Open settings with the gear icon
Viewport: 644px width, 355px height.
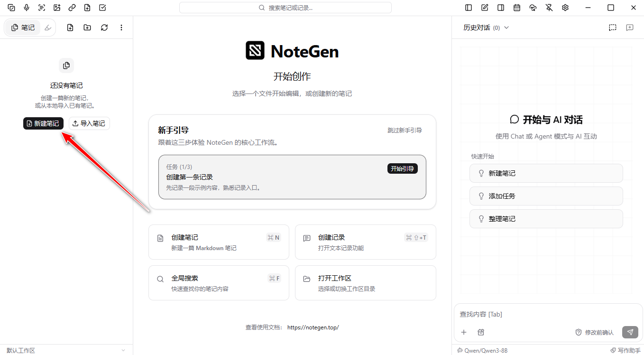click(565, 8)
